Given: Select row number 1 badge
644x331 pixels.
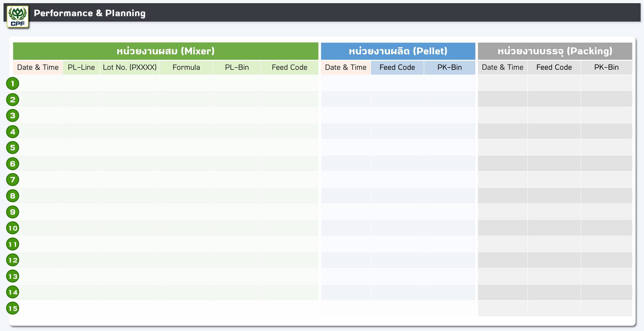Looking at the screenshot, I should [13, 83].
